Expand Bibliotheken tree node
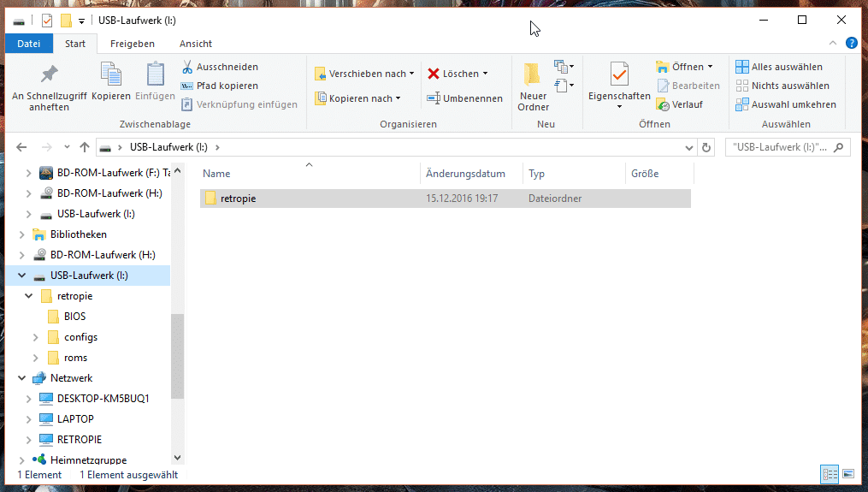The width and height of the screenshot is (868, 492). (21, 234)
